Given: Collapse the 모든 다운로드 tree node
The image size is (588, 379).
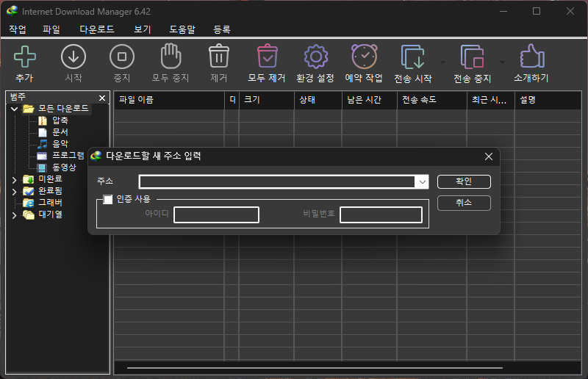Looking at the screenshot, I should point(15,109).
